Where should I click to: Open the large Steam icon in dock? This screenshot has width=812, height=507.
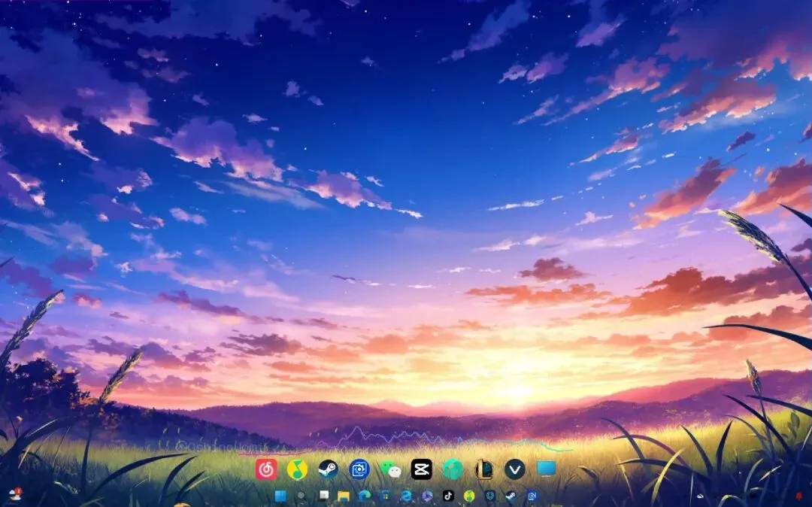(x=329, y=469)
